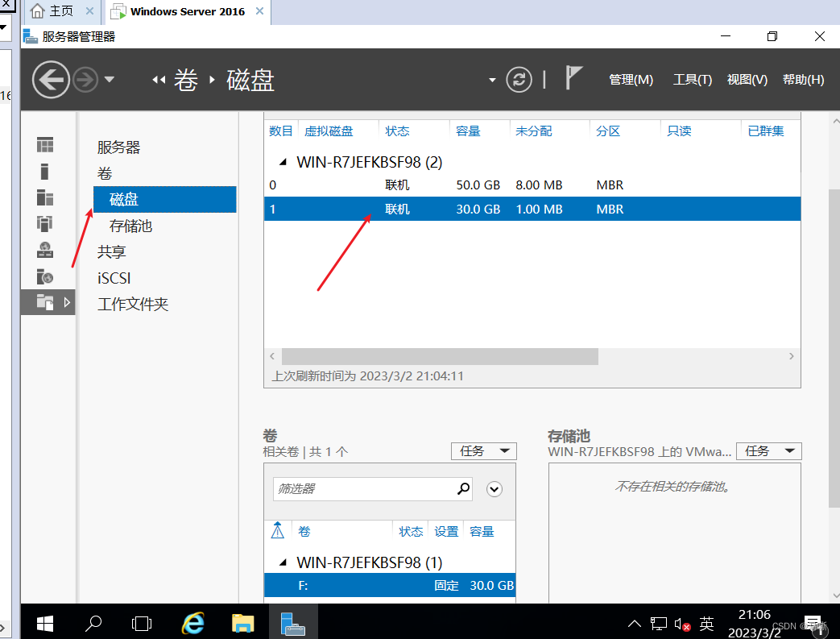
Task: Go to 卷 in navigation pane
Action: (x=105, y=173)
